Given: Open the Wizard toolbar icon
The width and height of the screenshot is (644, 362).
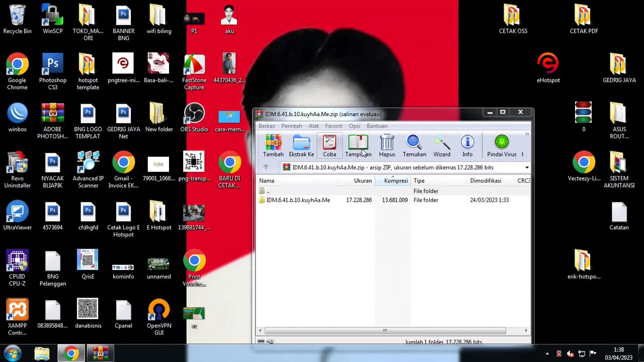Looking at the screenshot, I should (x=442, y=146).
